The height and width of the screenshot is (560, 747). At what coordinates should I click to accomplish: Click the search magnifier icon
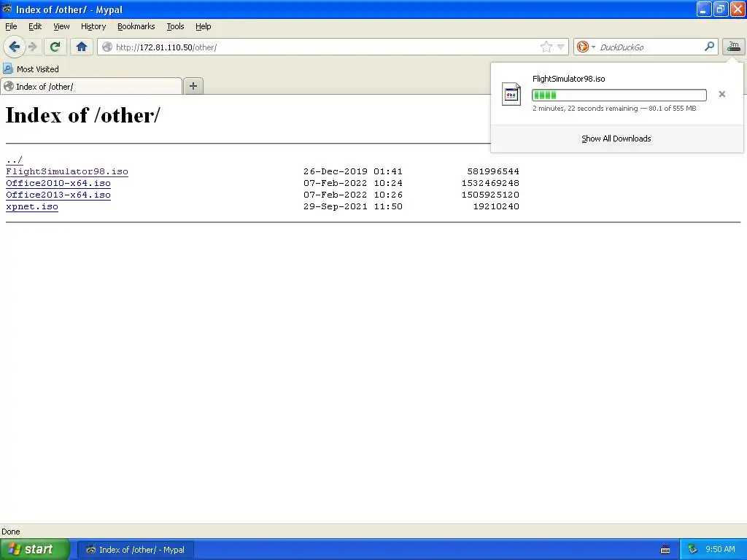coord(709,46)
